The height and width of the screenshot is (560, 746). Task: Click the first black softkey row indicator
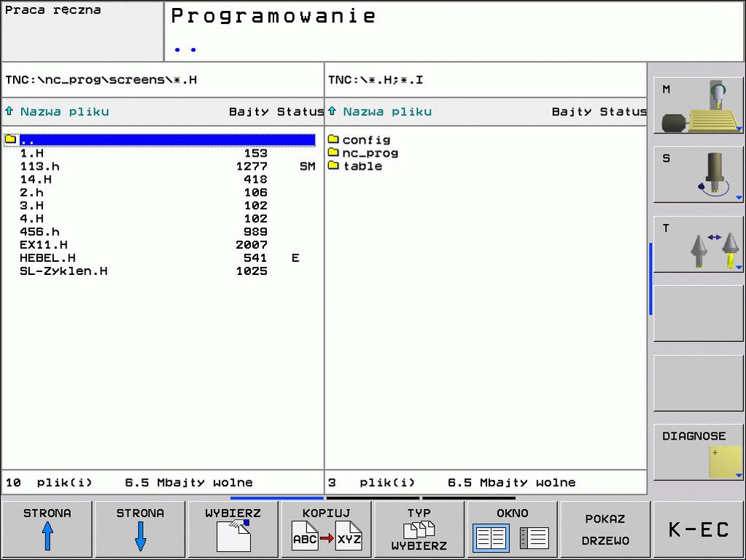tap(373, 498)
